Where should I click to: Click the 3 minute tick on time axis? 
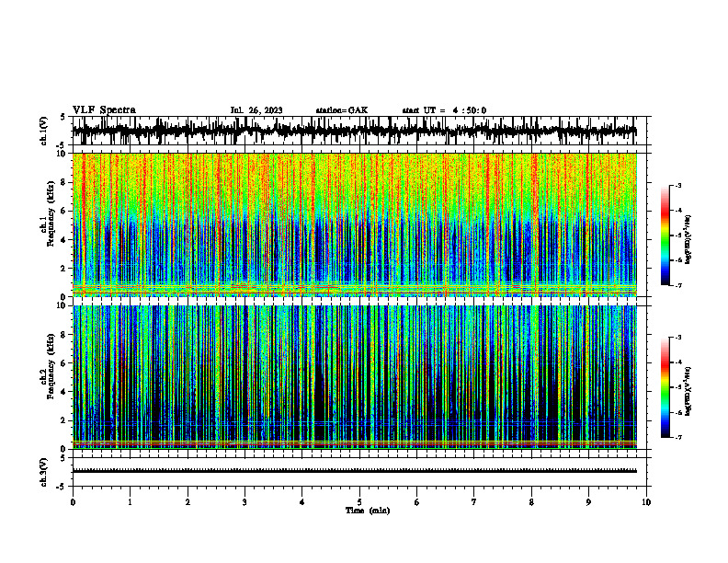point(245,502)
